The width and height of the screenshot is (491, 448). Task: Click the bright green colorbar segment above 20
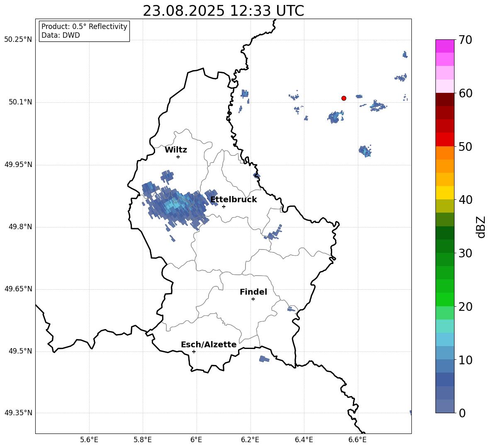tap(445, 299)
